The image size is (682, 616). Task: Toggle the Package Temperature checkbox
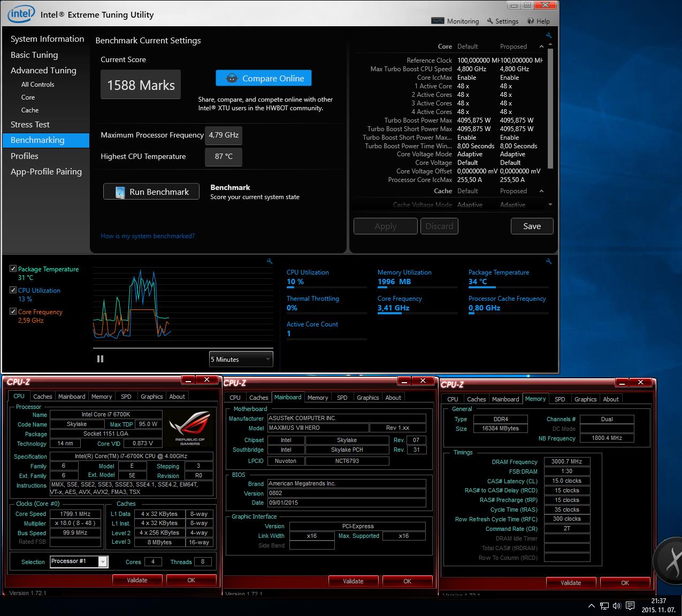coord(13,269)
